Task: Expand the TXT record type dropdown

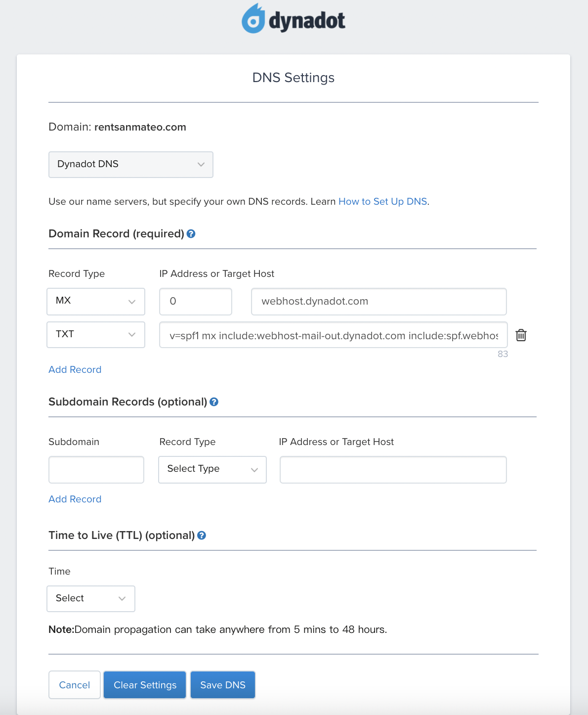Action: [x=96, y=335]
